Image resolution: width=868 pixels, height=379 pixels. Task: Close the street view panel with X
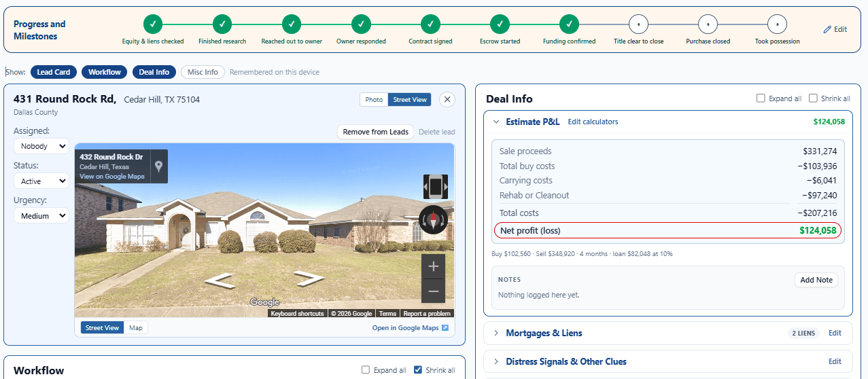[447, 99]
